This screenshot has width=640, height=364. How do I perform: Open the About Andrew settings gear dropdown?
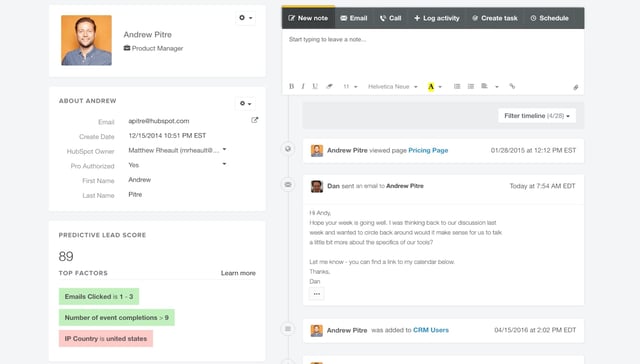click(245, 104)
